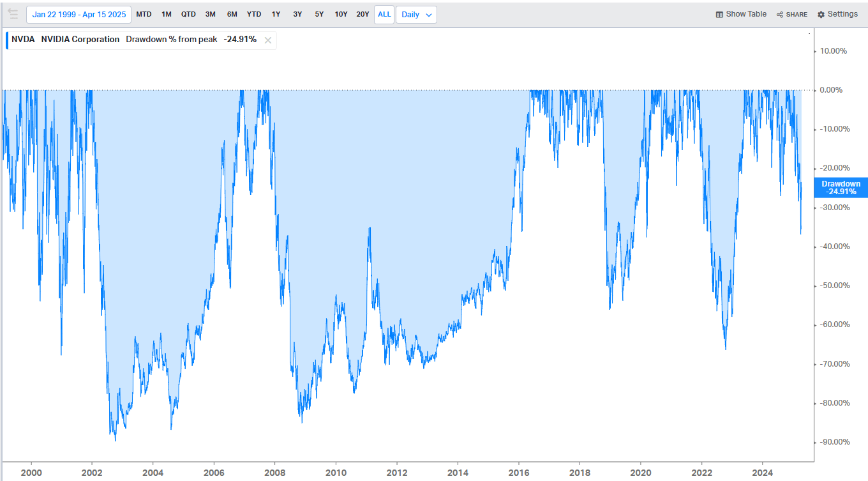Switch to the 10Y range tab

click(x=340, y=14)
